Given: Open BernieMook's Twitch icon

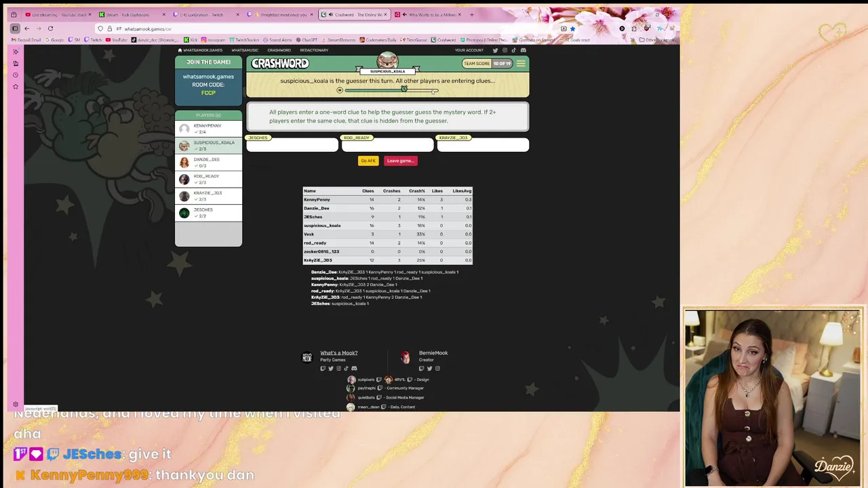Looking at the screenshot, I should 421,369.
